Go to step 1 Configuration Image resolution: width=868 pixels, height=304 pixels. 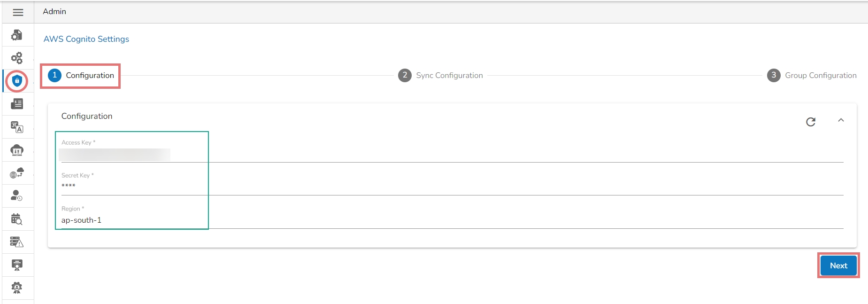[x=81, y=76]
